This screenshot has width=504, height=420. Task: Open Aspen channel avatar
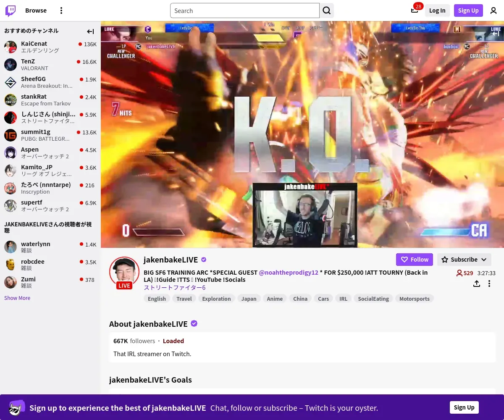tap(10, 152)
